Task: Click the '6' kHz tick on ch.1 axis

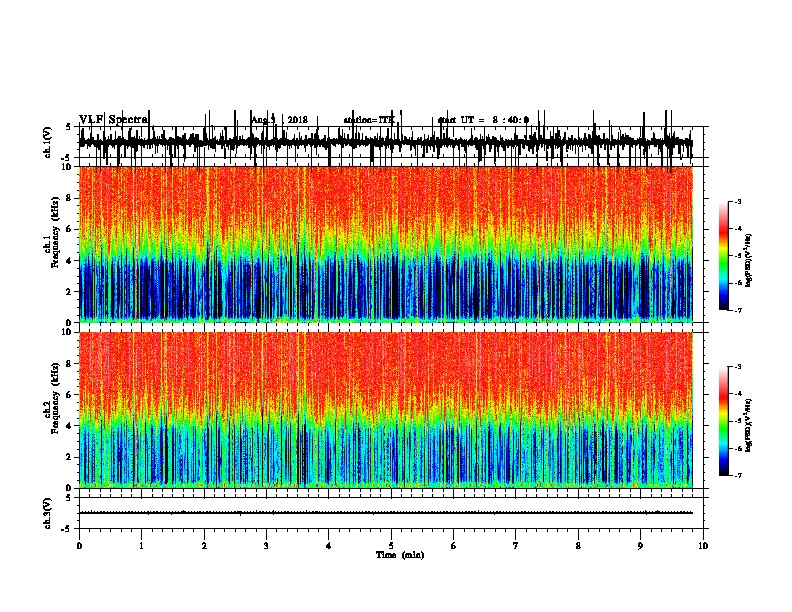Action: tap(70, 229)
